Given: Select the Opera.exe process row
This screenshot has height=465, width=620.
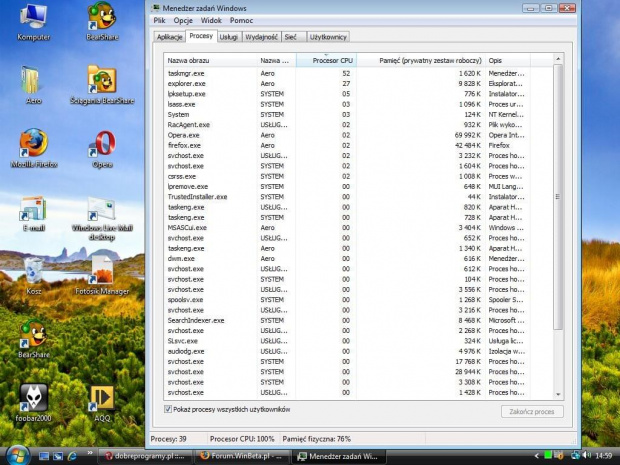Looking at the screenshot, I should pos(358,135).
